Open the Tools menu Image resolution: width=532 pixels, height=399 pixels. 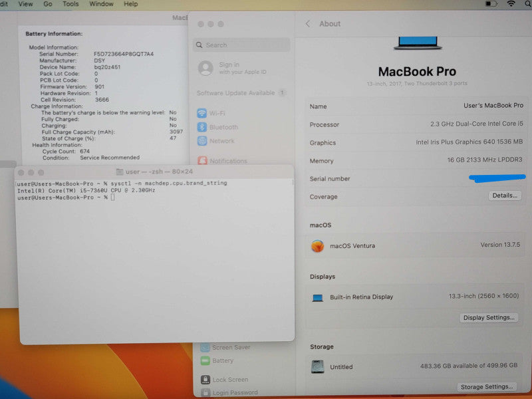[70, 4]
